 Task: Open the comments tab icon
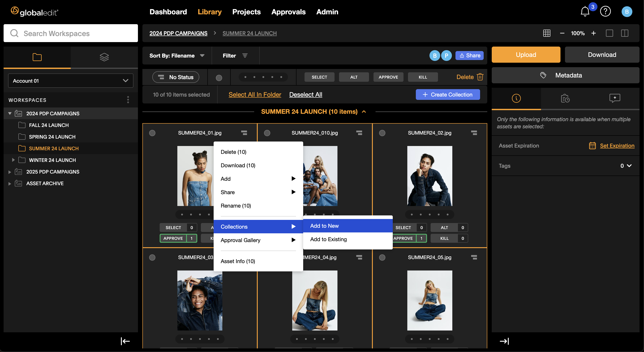pos(615,98)
